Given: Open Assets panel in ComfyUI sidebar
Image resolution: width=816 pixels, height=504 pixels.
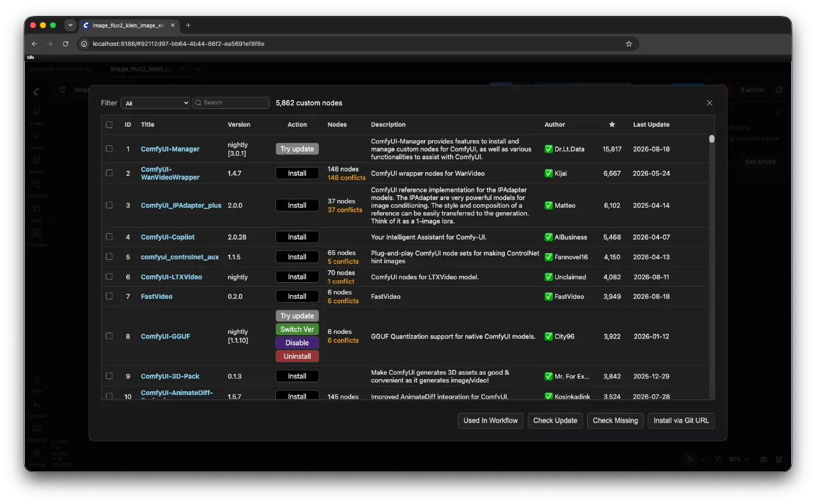Looking at the screenshot, I should tap(36, 115).
